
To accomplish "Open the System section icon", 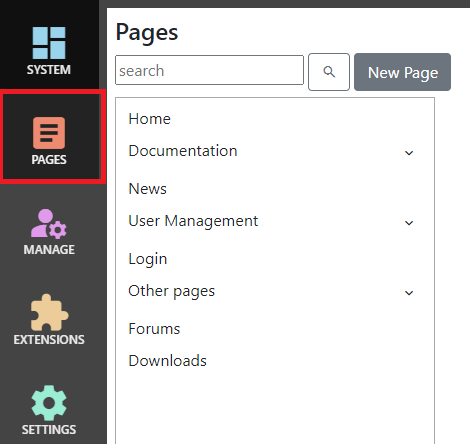I will pos(49,43).
